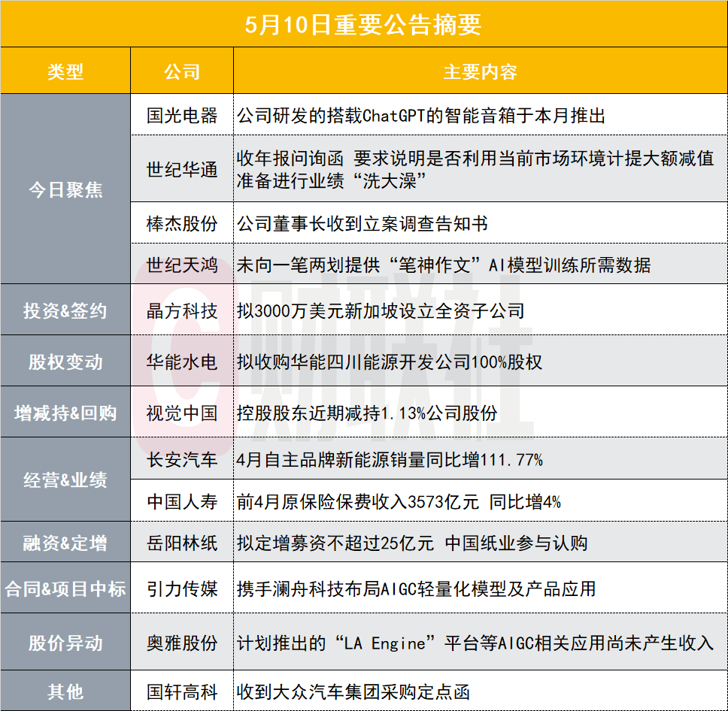Click the LA Engine 平台 announcement text
Screen dimensions: 728x711
pyautogui.click(x=475, y=643)
